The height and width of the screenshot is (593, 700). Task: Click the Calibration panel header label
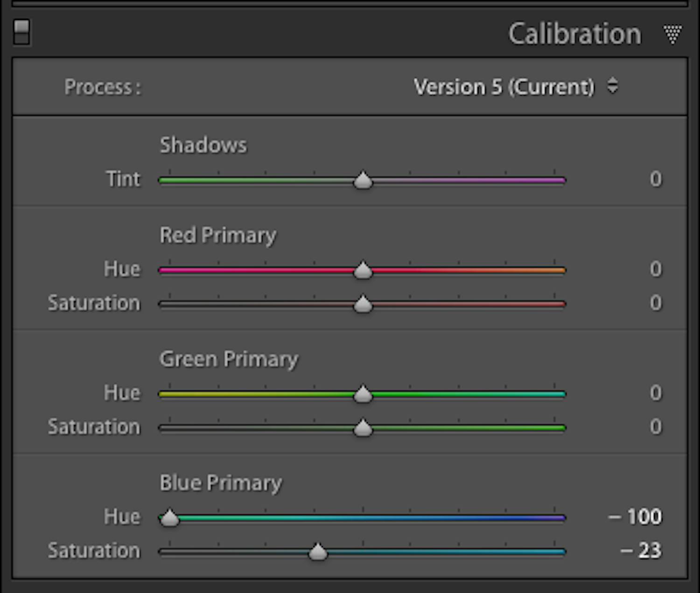tap(575, 34)
